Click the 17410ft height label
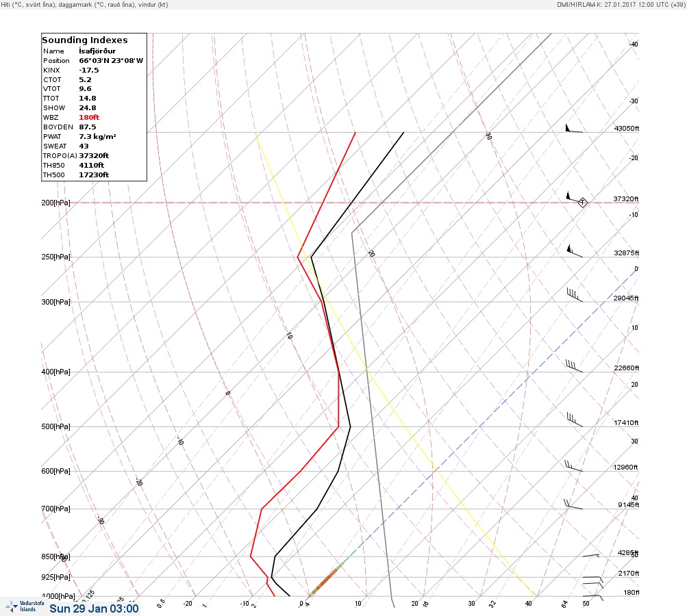The height and width of the screenshot is (616, 687). (x=626, y=422)
